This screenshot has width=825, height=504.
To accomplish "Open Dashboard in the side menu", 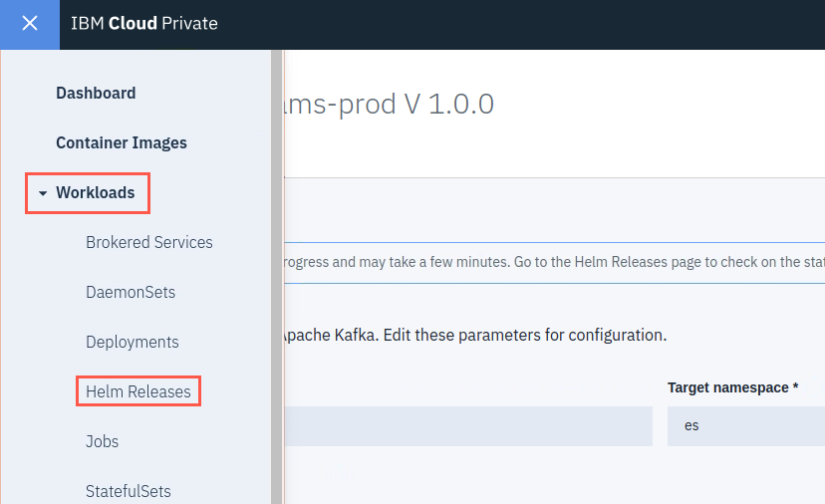I will click(96, 93).
